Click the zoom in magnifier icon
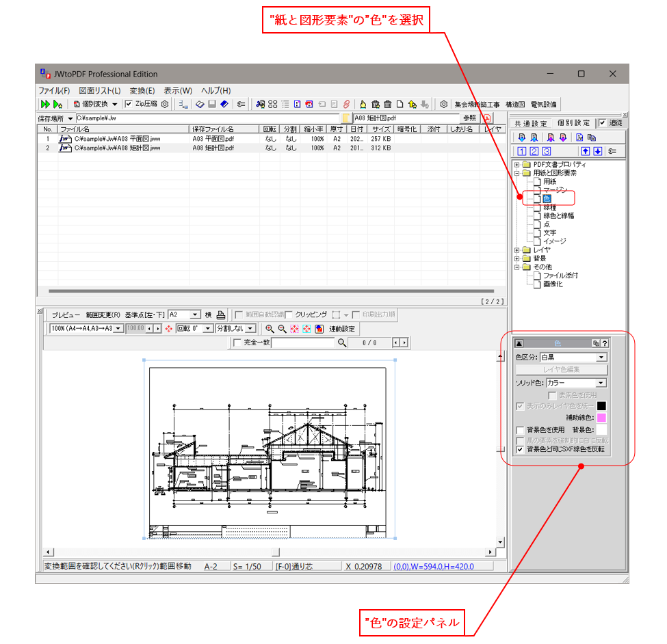This screenshot has height=644, width=667. [x=270, y=329]
